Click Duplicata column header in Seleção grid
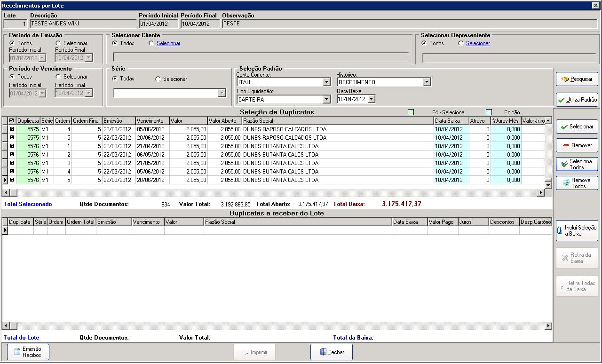602x364 pixels. pos(28,121)
